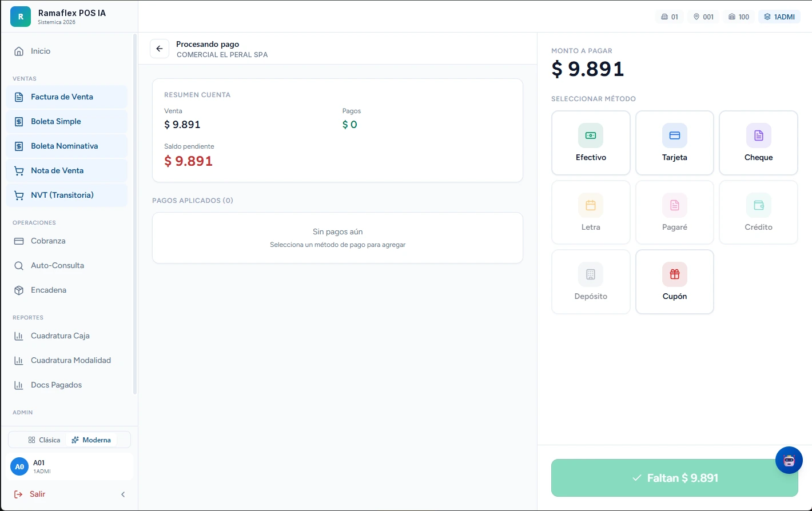
Task: Collapse the sidebar with the chevron
Action: [x=123, y=494]
